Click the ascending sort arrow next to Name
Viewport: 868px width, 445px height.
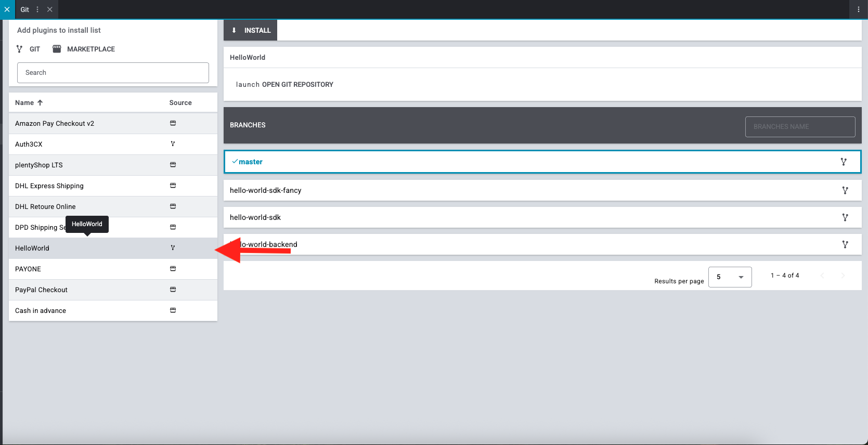click(40, 103)
